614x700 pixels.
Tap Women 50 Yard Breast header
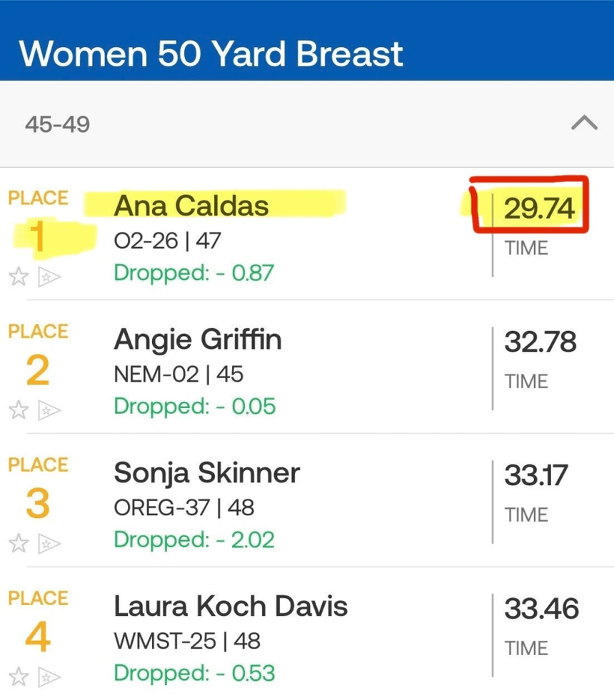tap(211, 54)
